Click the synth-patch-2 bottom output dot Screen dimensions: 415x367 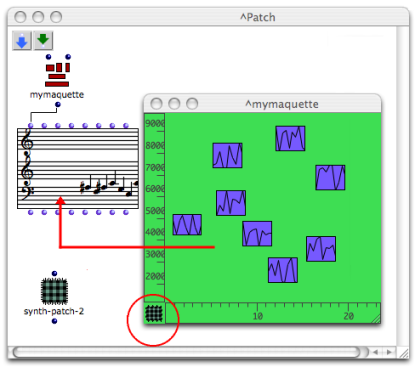click(x=54, y=321)
